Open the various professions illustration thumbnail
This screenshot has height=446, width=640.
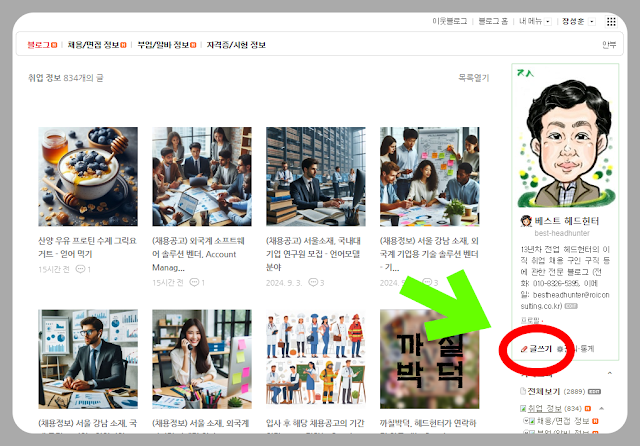tap(316, 359)
